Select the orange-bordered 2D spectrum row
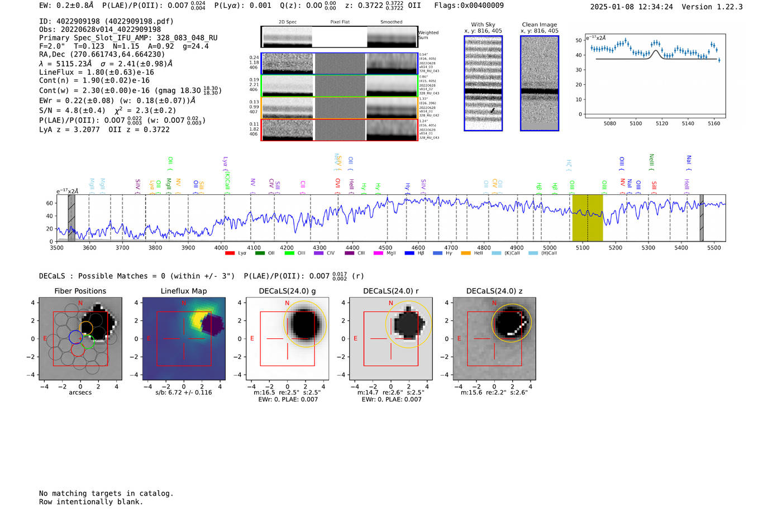This screenshot has width=782, height=532. coord(339,108)
